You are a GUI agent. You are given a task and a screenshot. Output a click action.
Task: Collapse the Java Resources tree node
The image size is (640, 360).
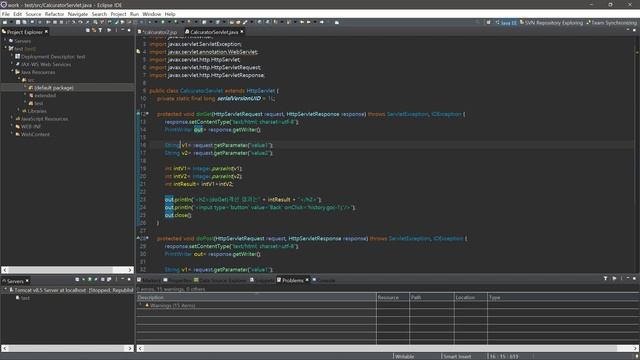[12, 72]
